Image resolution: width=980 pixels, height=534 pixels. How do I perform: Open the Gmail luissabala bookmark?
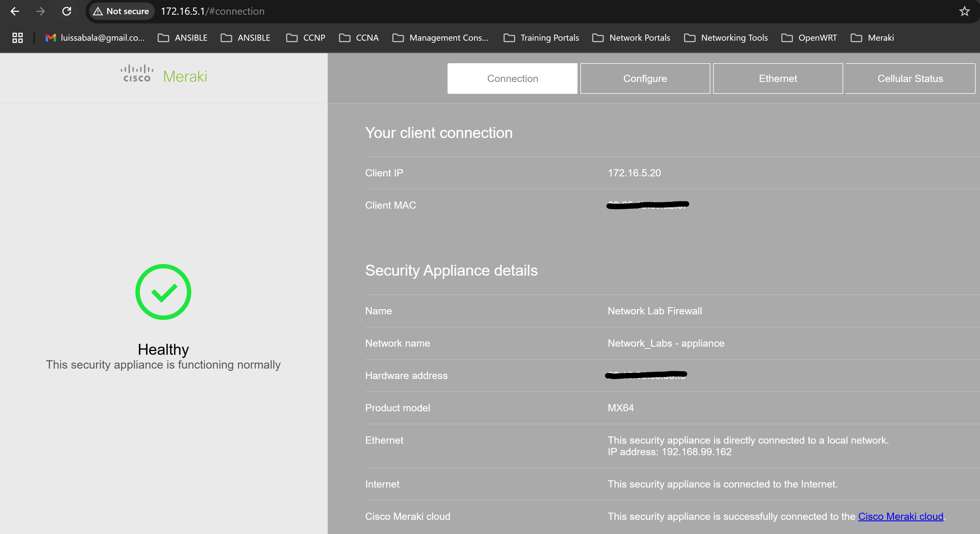pyautogui.click(x=95, y=38)
